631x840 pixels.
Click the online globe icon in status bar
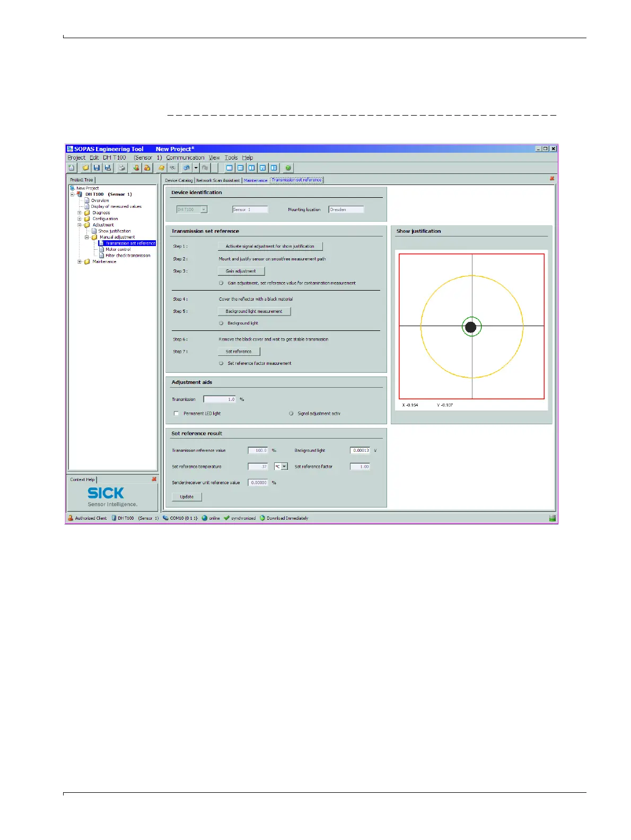[205, 518]
